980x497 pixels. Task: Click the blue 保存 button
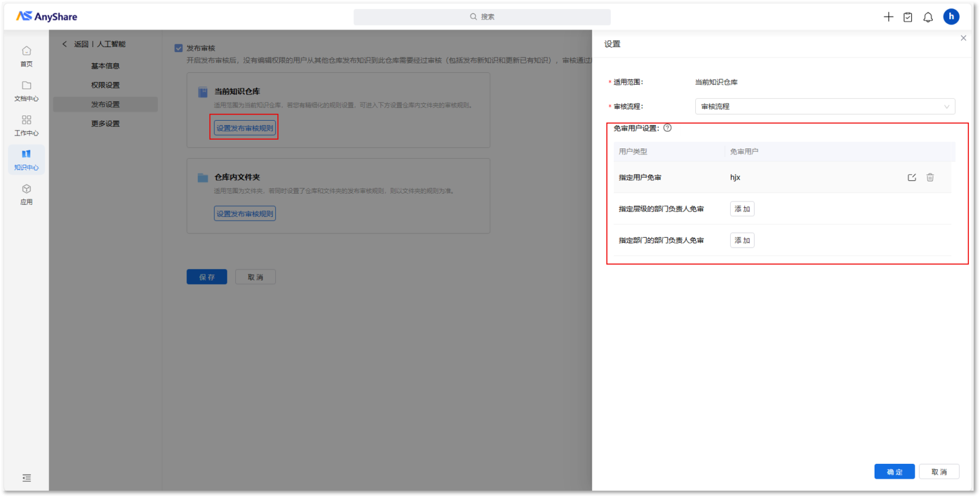point(206,277)
